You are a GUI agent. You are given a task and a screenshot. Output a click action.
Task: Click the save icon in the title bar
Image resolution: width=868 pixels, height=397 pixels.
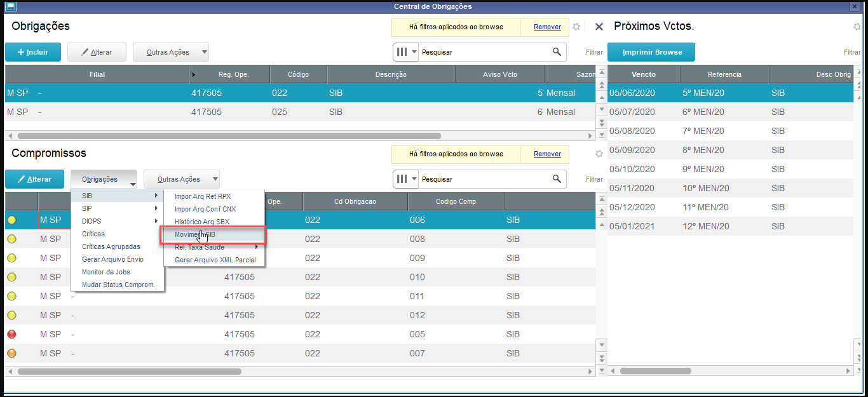tap(11, 6)
